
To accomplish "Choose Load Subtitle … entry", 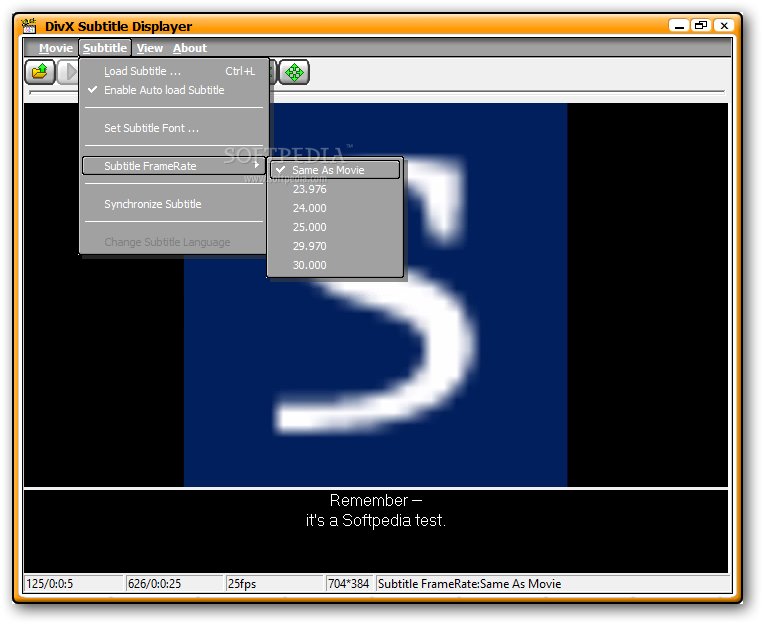I will 174,71.
